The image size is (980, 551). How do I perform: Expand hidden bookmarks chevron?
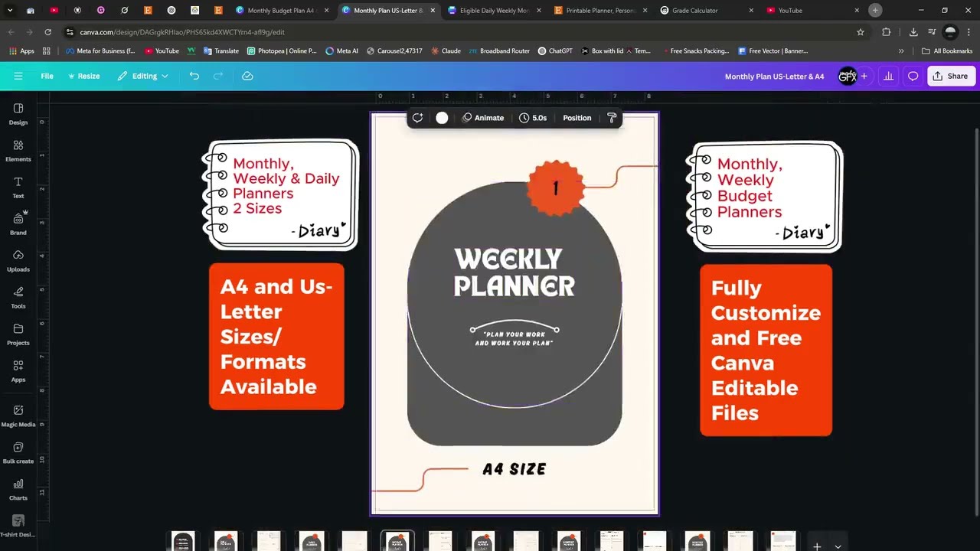(901, 51)
